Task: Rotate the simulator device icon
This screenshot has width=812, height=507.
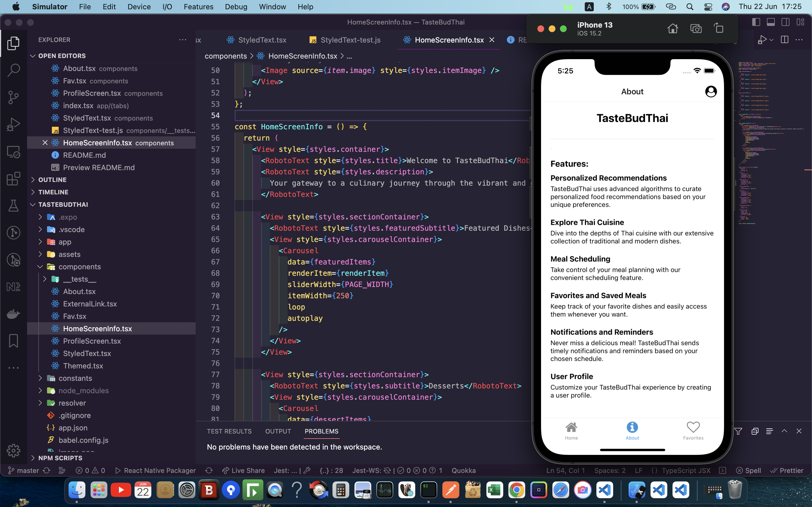Action: [x=719, y=28]
